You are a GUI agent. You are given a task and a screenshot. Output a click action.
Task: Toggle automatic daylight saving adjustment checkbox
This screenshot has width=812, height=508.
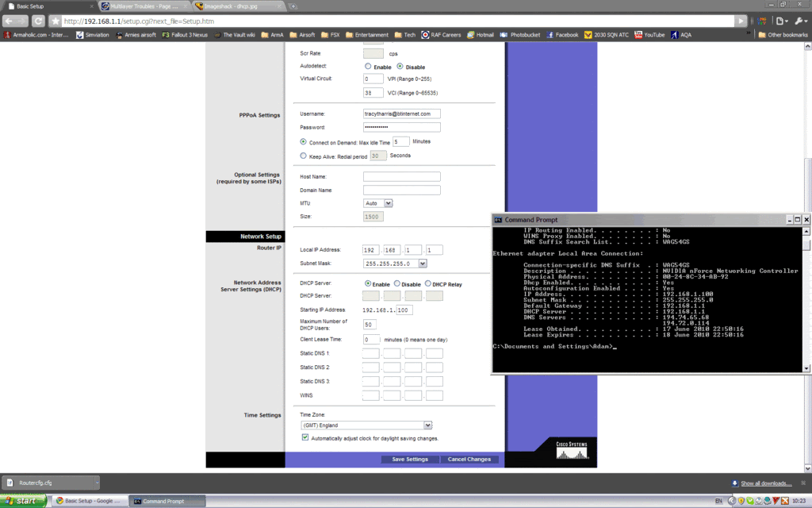click(x=305, y=437)
